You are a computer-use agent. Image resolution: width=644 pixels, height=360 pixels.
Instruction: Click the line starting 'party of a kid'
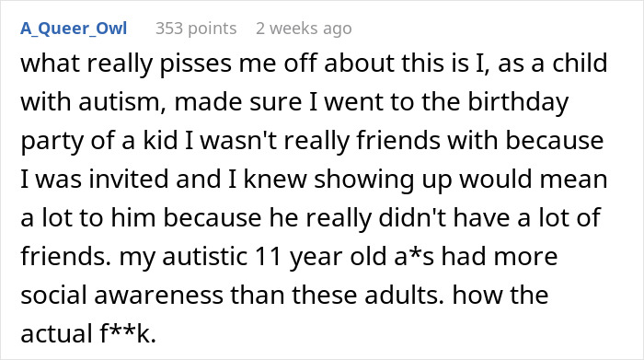click(312, 141)
